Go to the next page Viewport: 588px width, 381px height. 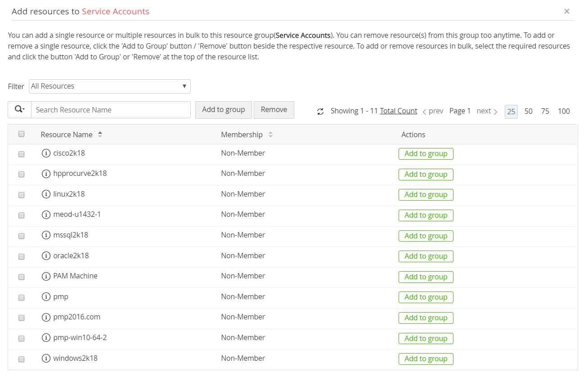tap(487, 111)
